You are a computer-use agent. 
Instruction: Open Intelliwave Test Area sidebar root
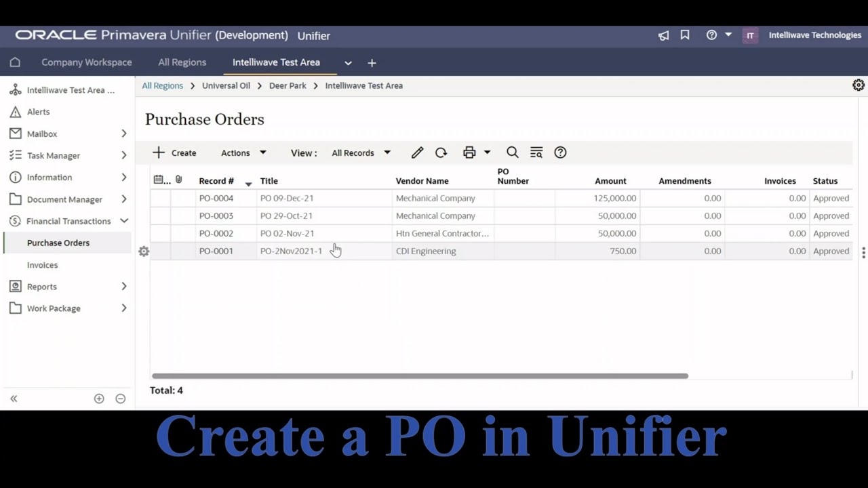click(x=71, y=90)
